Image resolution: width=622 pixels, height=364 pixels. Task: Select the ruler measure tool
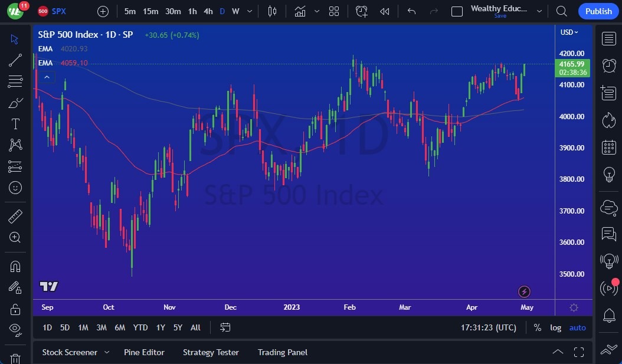[15, 217]
